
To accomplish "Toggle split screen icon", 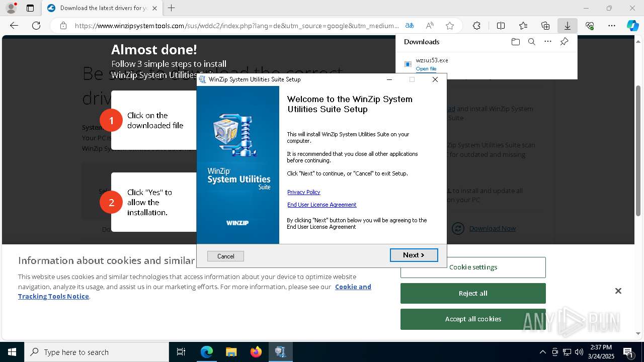I will coord(501,26).
